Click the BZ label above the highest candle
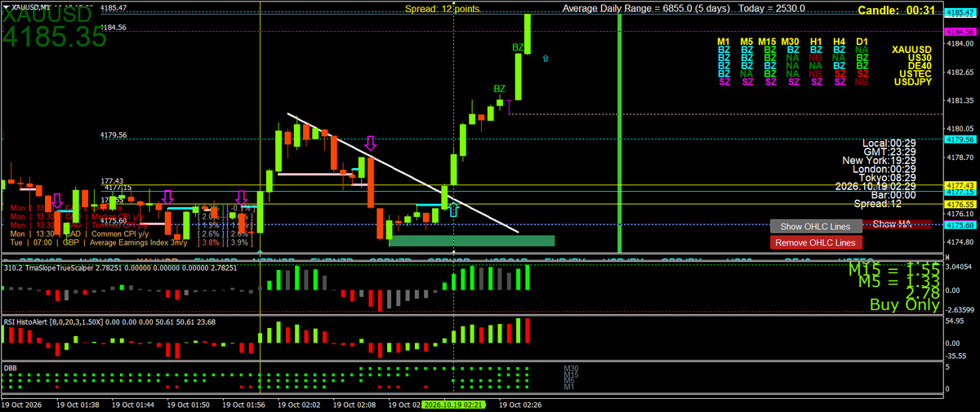Screen dimensions: 980x412 click(x=518, y=47)
